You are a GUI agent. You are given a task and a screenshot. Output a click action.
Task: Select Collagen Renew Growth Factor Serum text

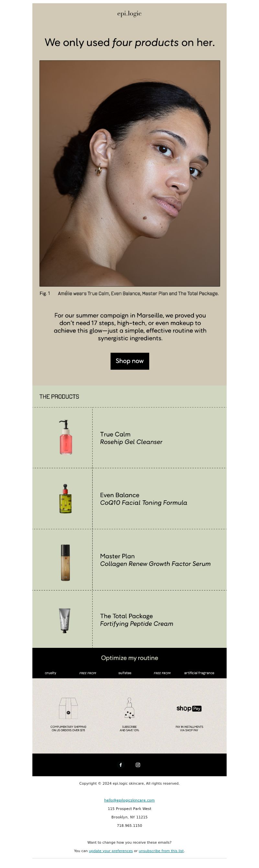click(x=155, y=564)
